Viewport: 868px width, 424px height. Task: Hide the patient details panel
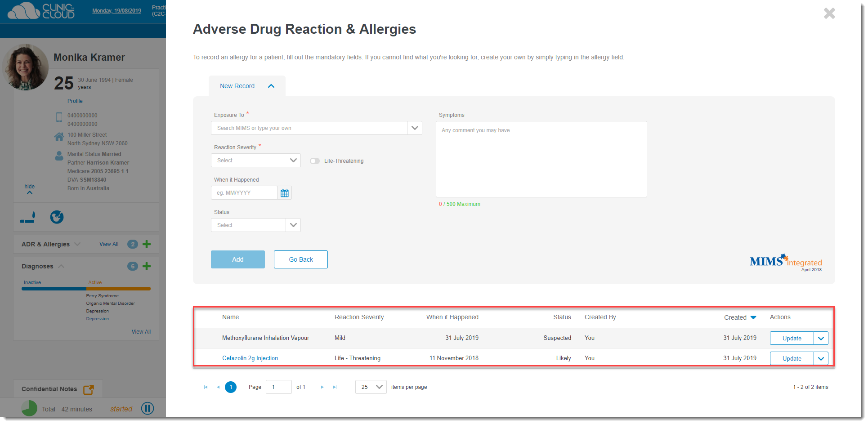(30, 189)
